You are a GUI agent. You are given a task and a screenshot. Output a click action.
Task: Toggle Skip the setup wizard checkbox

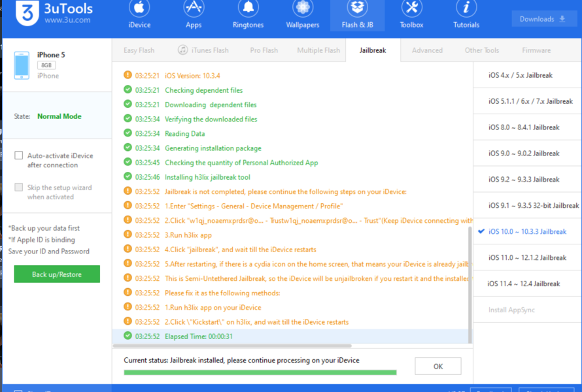pos(19,188)
